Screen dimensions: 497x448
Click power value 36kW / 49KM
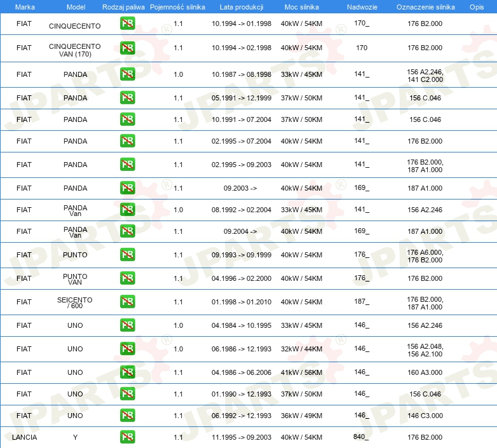coord(301,416)
